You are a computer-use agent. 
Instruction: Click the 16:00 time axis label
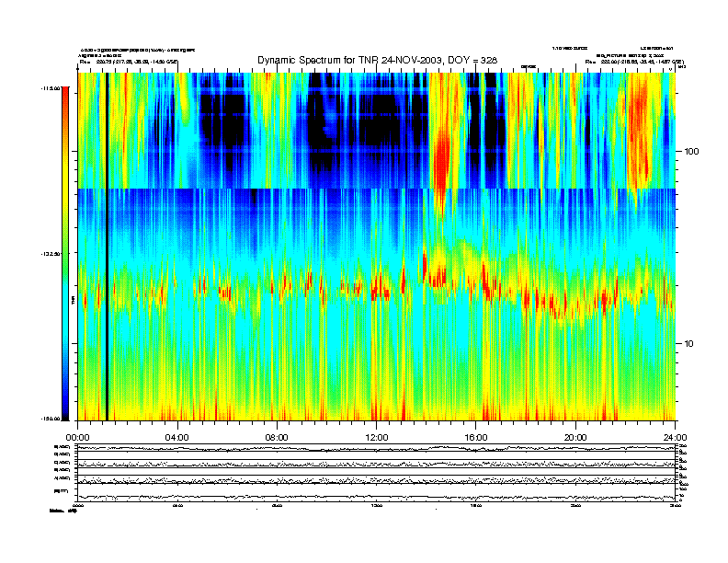[476, 438]
